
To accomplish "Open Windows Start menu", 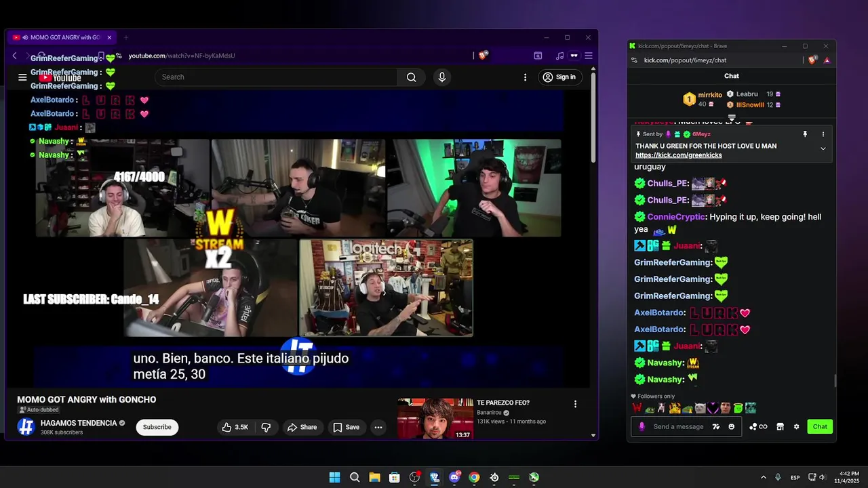I will [x=334, y=477].
